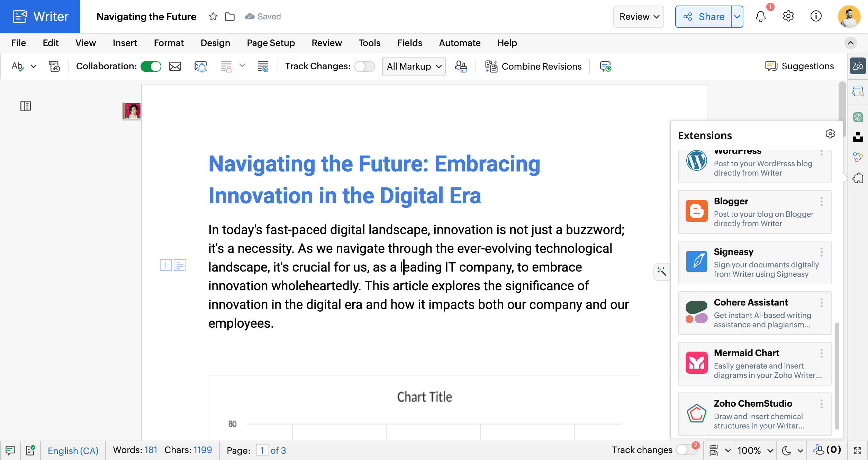Click the email collaborators envelope icon
868x460 pixels.
[x=175, y=66]
